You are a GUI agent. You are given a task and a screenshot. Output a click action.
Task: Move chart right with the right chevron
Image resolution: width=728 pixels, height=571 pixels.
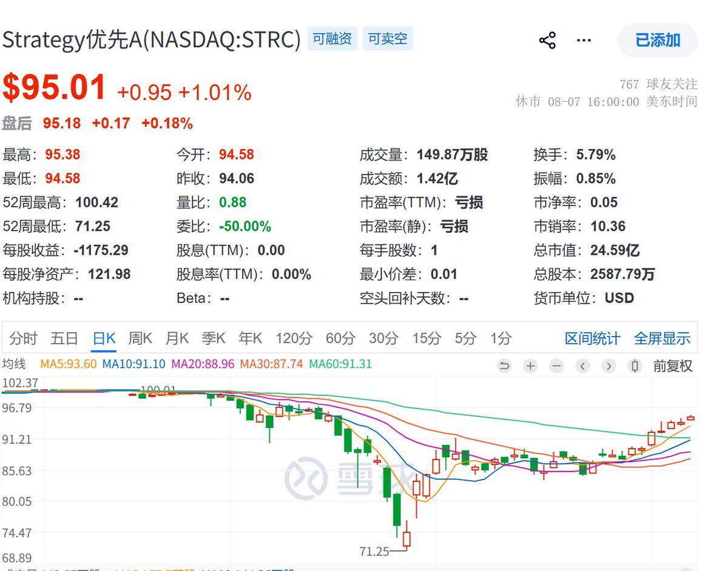pos(608,366)
